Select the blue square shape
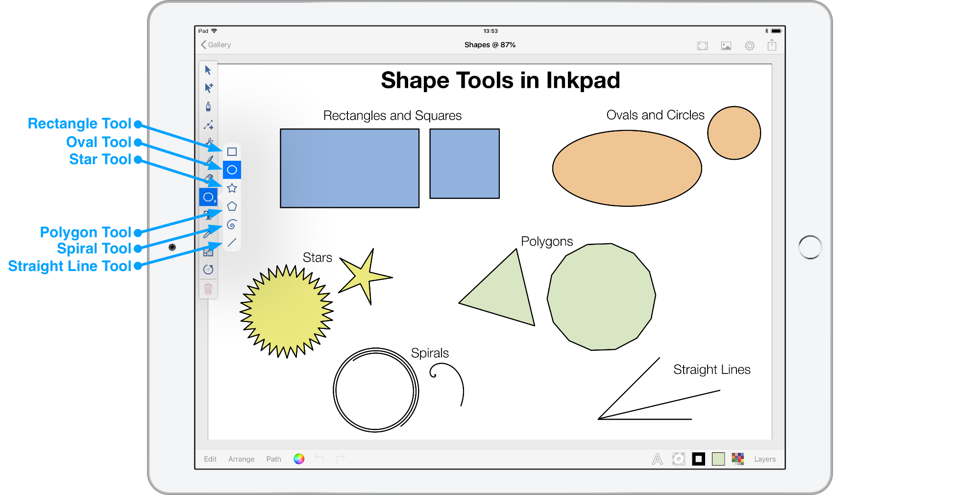Image resolution: width=980 pixels, height=495 pixels. [x=465, y=164]
